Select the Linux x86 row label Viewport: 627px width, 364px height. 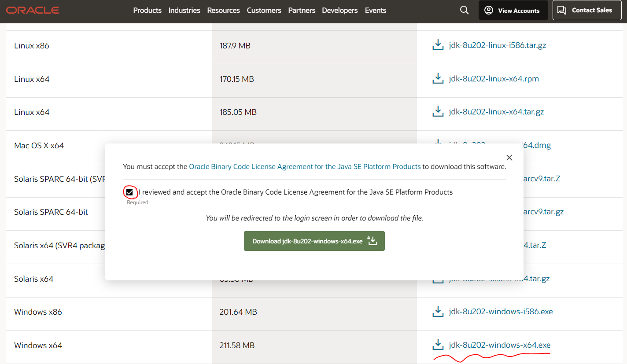tap(32, 46)
